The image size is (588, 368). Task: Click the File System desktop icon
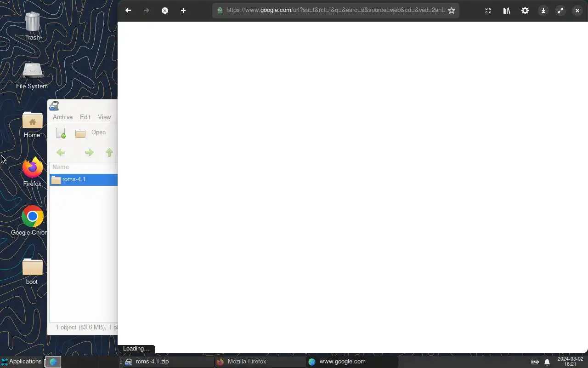click(32, 76)
